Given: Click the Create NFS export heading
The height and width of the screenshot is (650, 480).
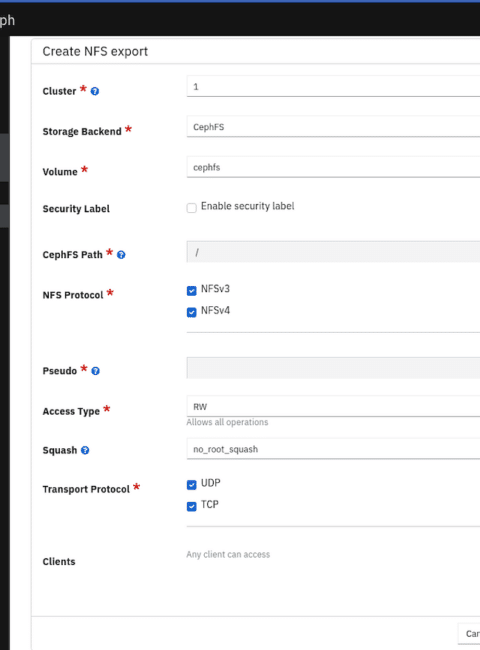Looking at the screenshot, I should (x=95, y=51).
